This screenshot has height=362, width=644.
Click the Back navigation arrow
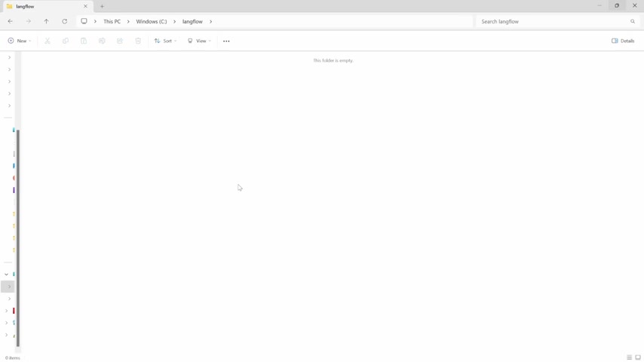(10, 21)
